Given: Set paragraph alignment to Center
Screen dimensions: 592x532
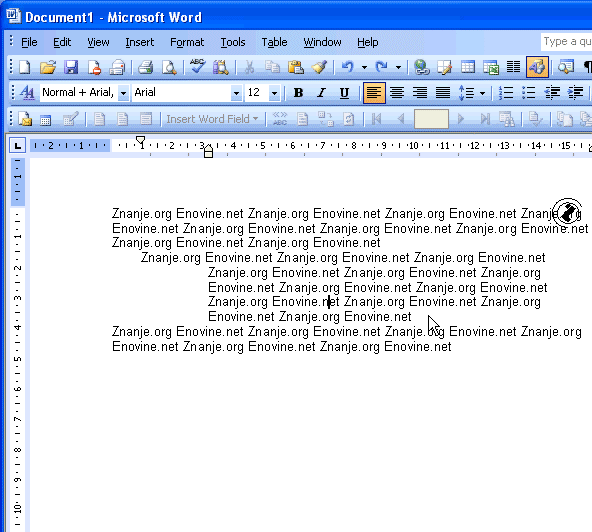Looking at the screenshot, I should click(397, 93).
